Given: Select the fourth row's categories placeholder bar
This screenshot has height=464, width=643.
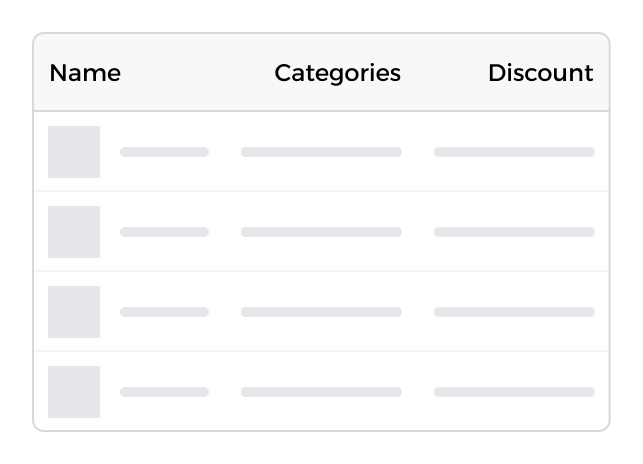Looking at the screenshot, I should coord(321,392).
